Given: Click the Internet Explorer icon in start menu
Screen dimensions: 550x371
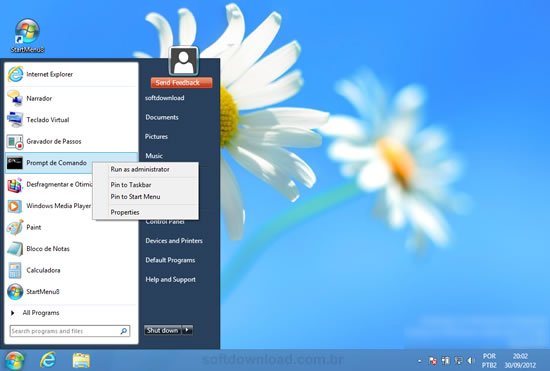Looking at the screenshot, I should coord(15,74).
